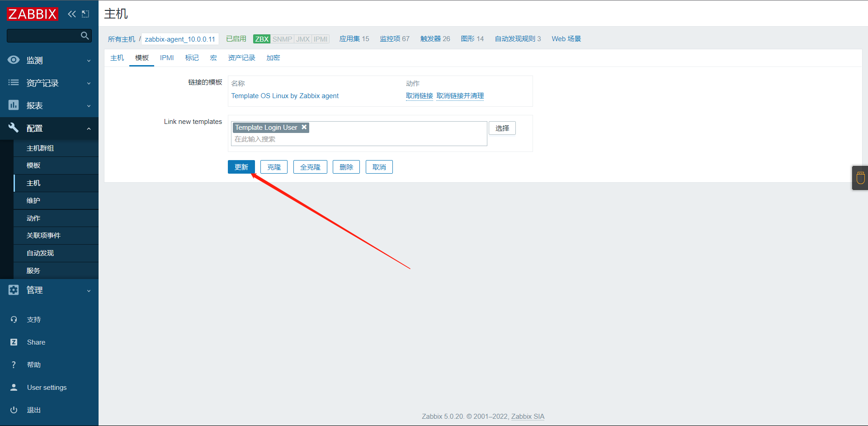Click the ZBX availability badge

[x=262, y=39]
